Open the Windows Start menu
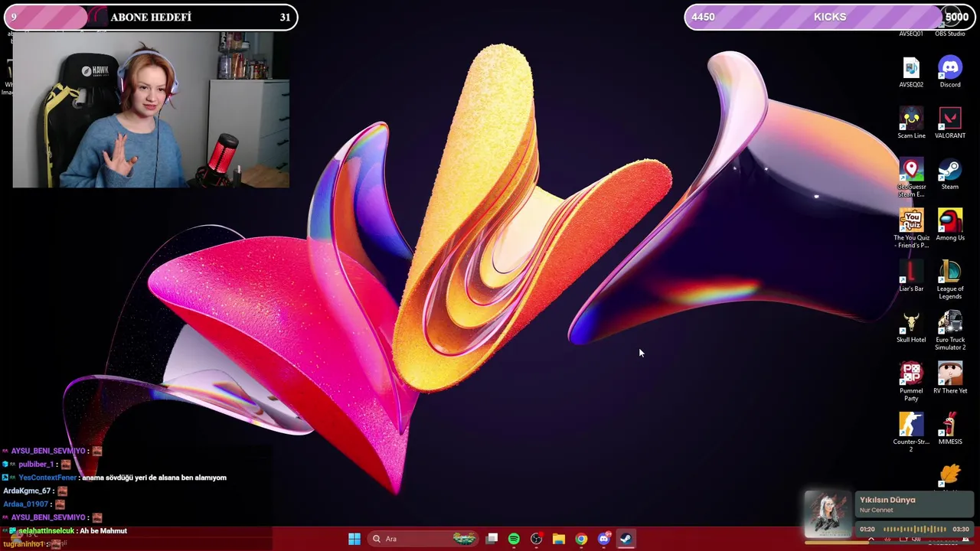 point(354,539)
